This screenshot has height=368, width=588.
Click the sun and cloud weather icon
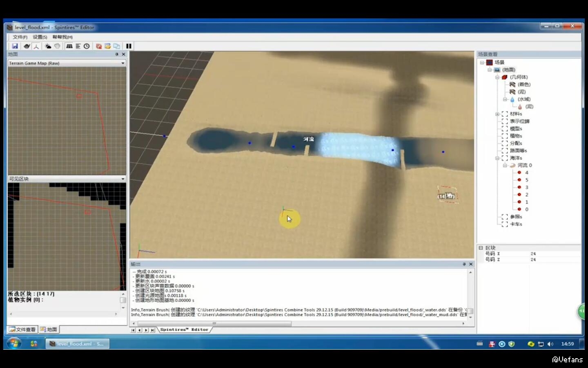[x=48, y=46]
